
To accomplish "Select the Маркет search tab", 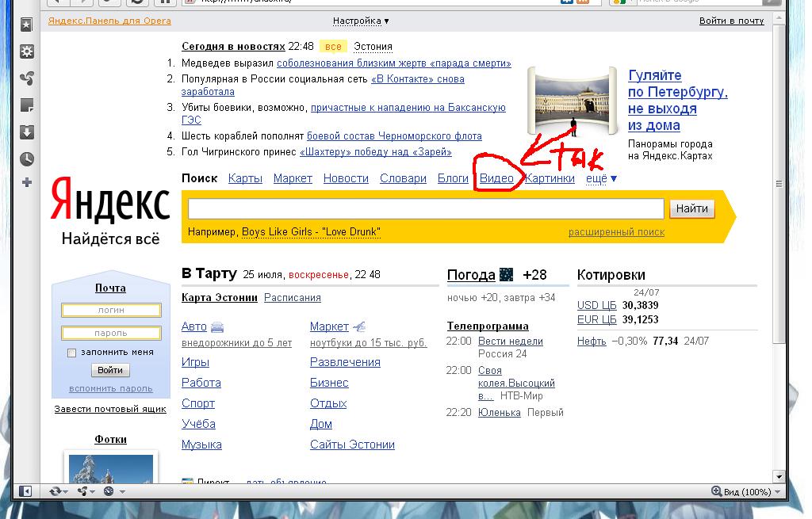I will pos(293,178).
